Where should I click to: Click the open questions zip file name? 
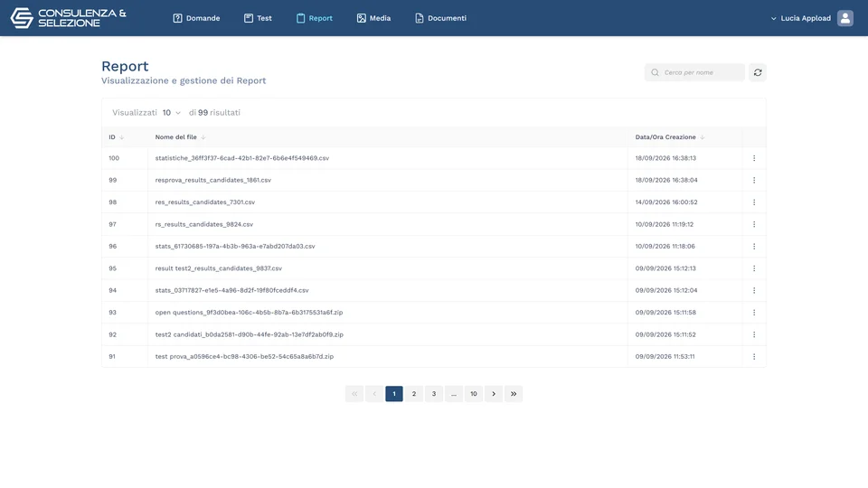click(x=249, y=313)
